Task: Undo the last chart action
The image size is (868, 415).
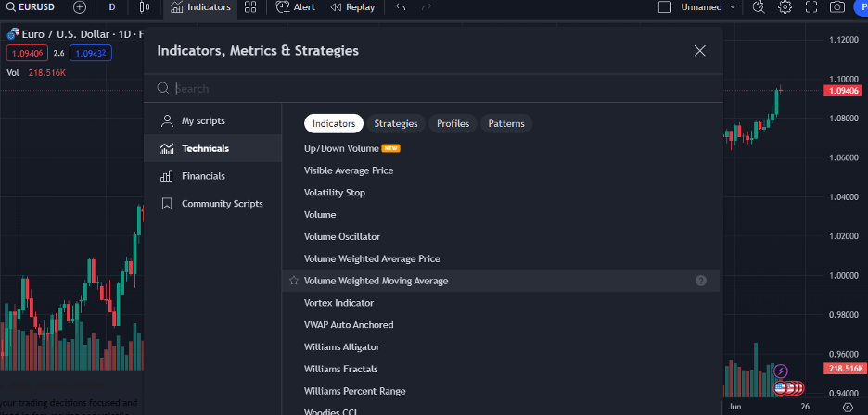Action: pyautogui.click(x=401, y=7)
